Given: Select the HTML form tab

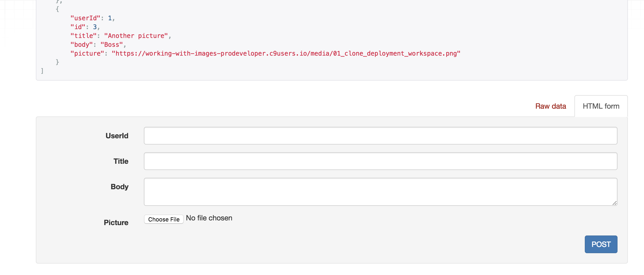Looking at the screenshot, I should pos(601,106).
